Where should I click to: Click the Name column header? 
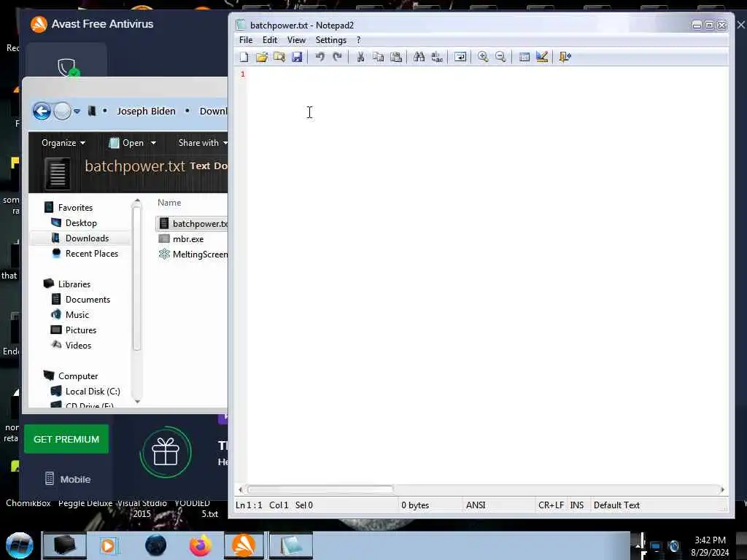point(169,203)
